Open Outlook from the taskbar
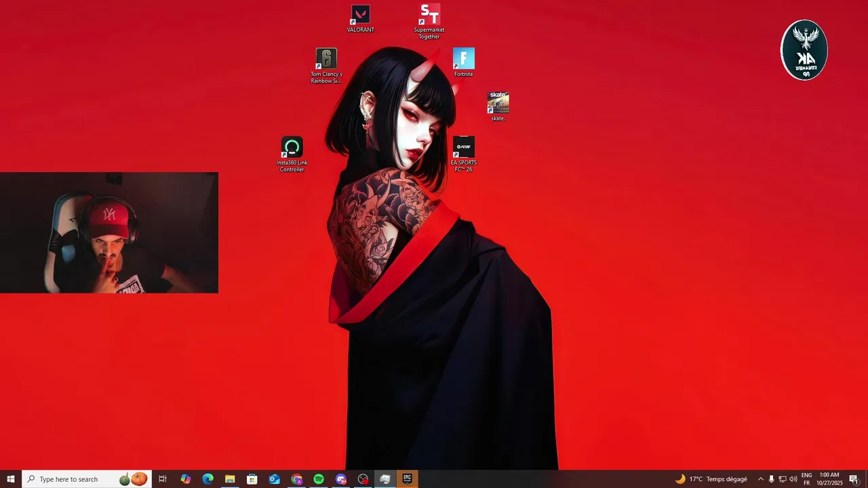 pyautogui.click(x=274, y=479)
